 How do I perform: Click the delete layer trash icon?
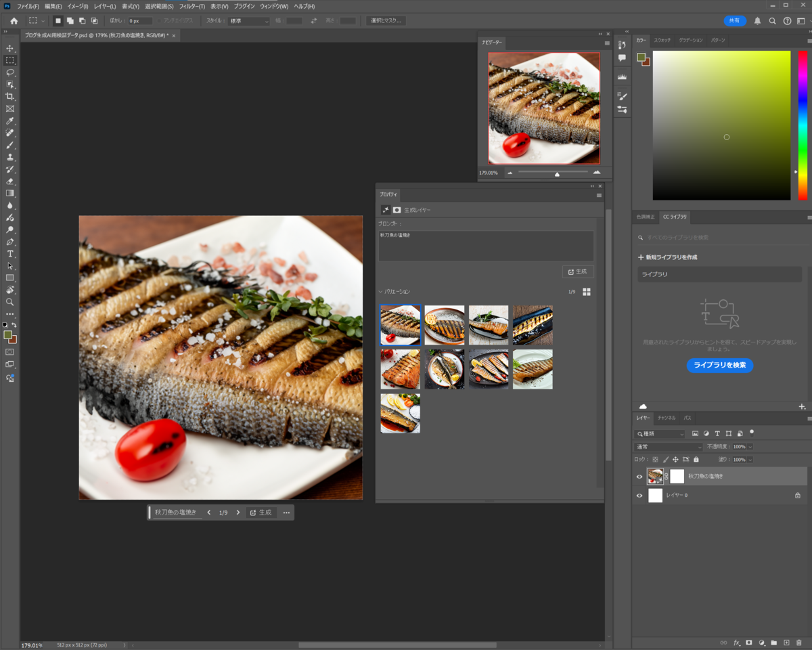pyautogui.click(x=799, y=642)
